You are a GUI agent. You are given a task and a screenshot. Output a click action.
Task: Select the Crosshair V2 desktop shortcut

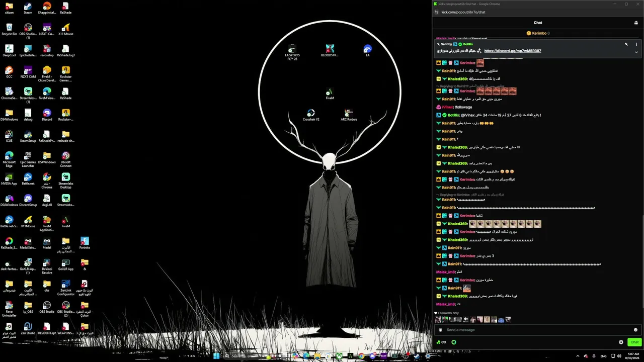(x=311, y=115)
